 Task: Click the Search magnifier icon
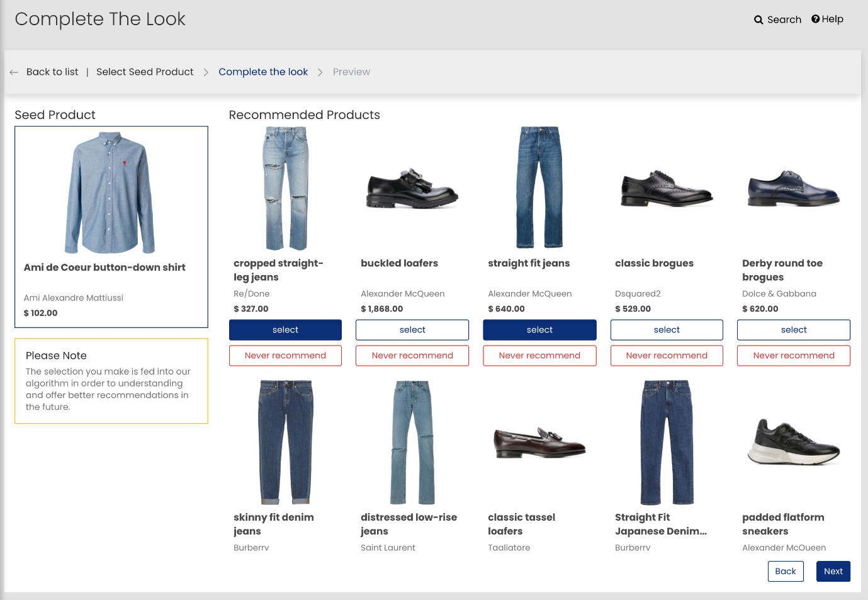758,20
